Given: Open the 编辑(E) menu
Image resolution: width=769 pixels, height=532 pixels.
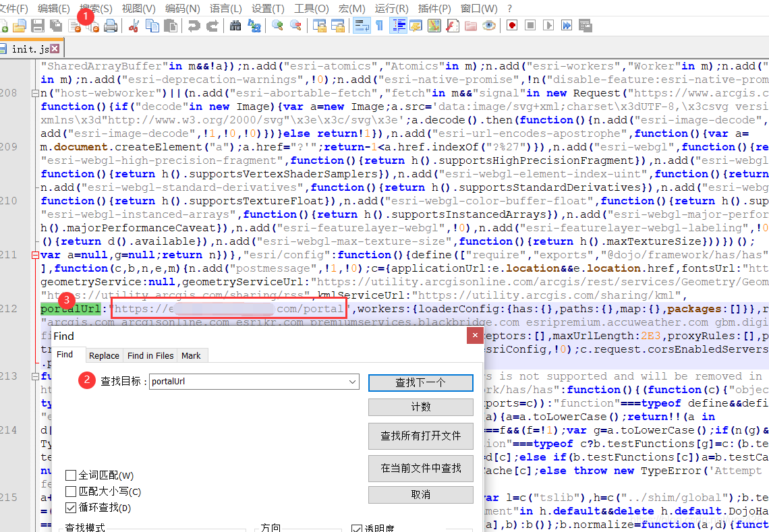Looking at the screenshot, I should (54, 9).
